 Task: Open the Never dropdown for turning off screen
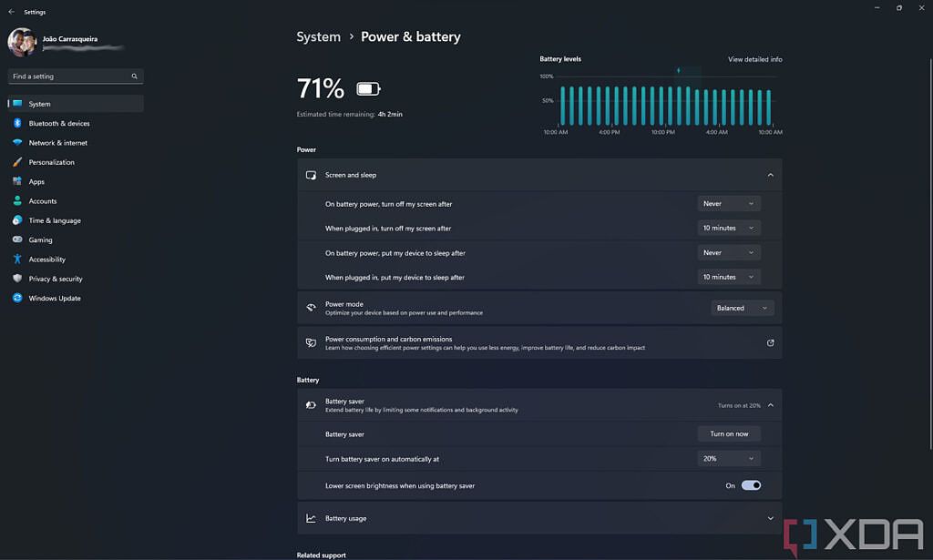tap(728, 203)
